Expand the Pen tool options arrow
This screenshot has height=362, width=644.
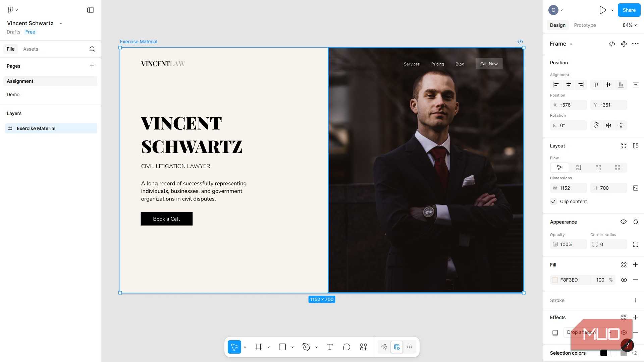316,347
